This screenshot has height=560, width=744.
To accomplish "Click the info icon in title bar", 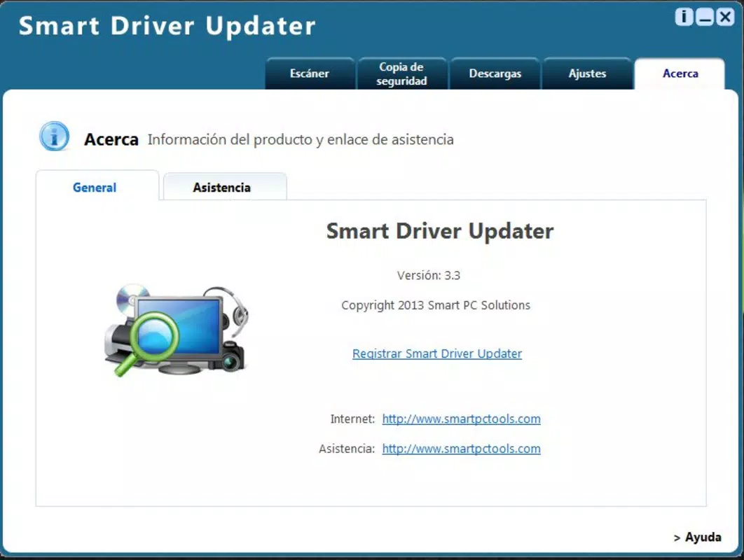I will tap(684, 17).
